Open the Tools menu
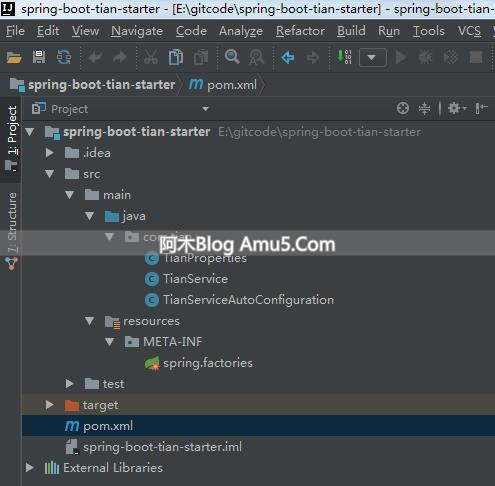 [429, 31]
